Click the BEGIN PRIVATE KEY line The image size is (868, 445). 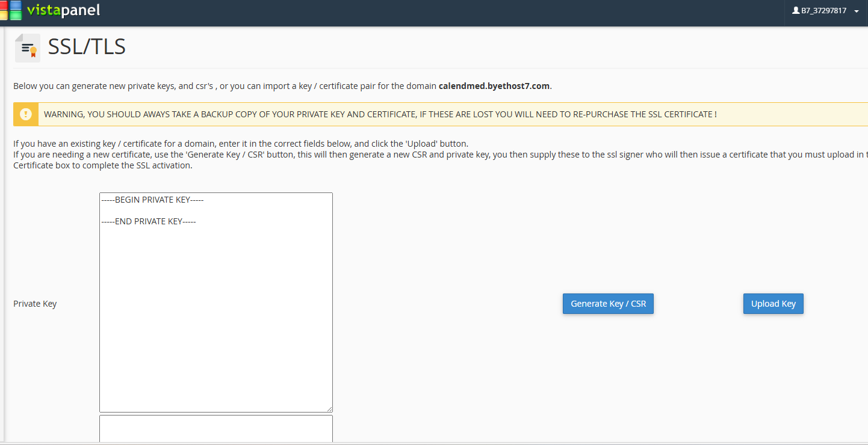click(152, 200)
